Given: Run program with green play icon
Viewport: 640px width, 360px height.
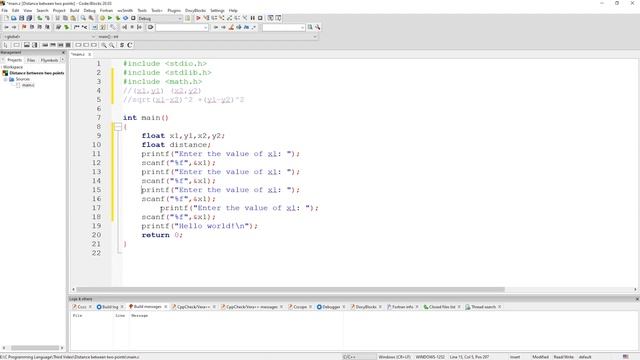Looking at the screenshot, I should (x=110, y=18).
